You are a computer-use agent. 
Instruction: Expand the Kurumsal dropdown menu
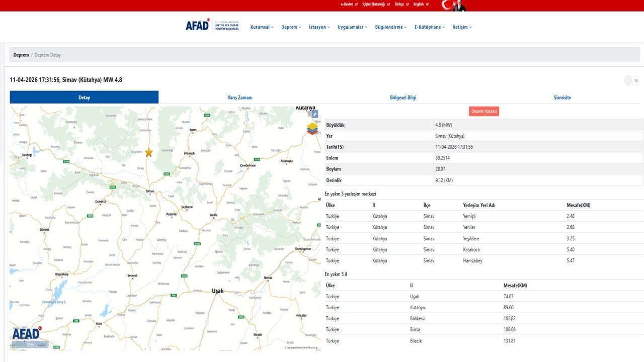[262, 27]
